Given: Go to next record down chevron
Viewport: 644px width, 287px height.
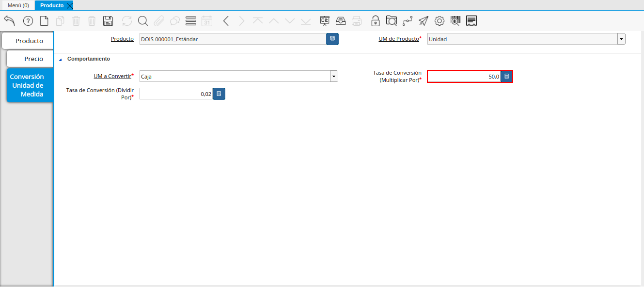Looking at the screenshot, I should 290,21.
